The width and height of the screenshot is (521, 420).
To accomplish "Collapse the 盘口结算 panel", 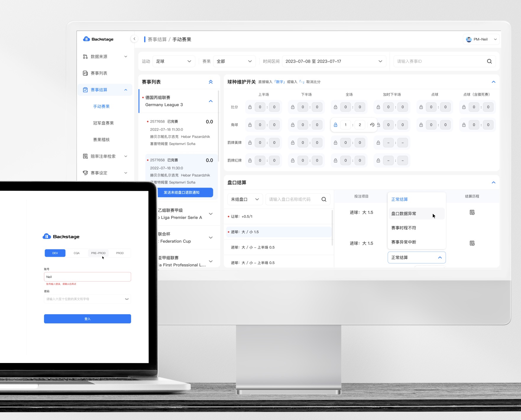I will (x=493, y=183).
